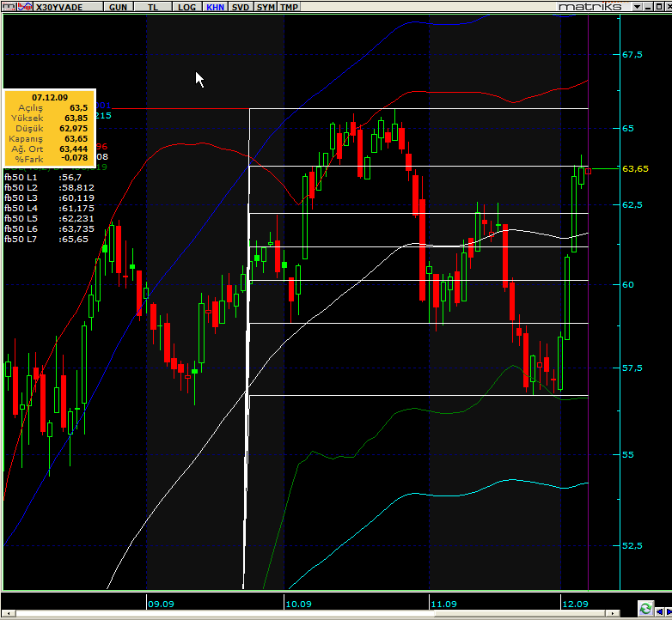The height and width of the screenshot is (620, 672).
Task: Open the indicator wave chart icon
Action: (25, 6)
